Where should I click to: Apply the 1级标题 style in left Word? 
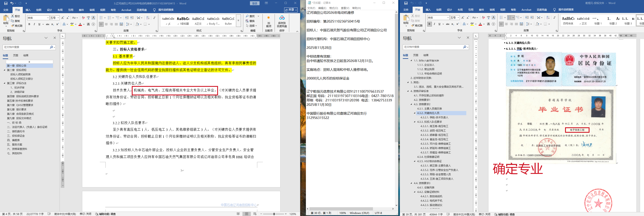183,21
